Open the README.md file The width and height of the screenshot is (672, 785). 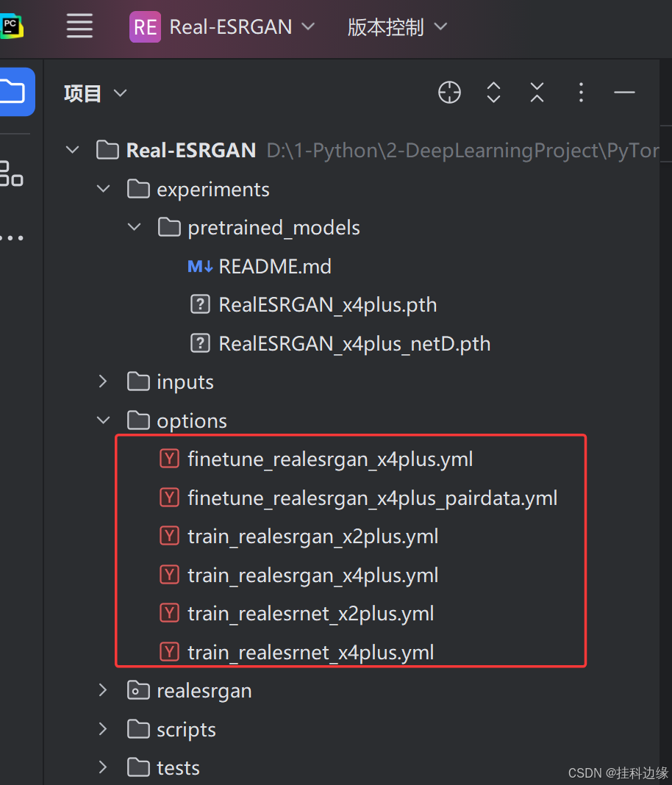tap(275, 266)
